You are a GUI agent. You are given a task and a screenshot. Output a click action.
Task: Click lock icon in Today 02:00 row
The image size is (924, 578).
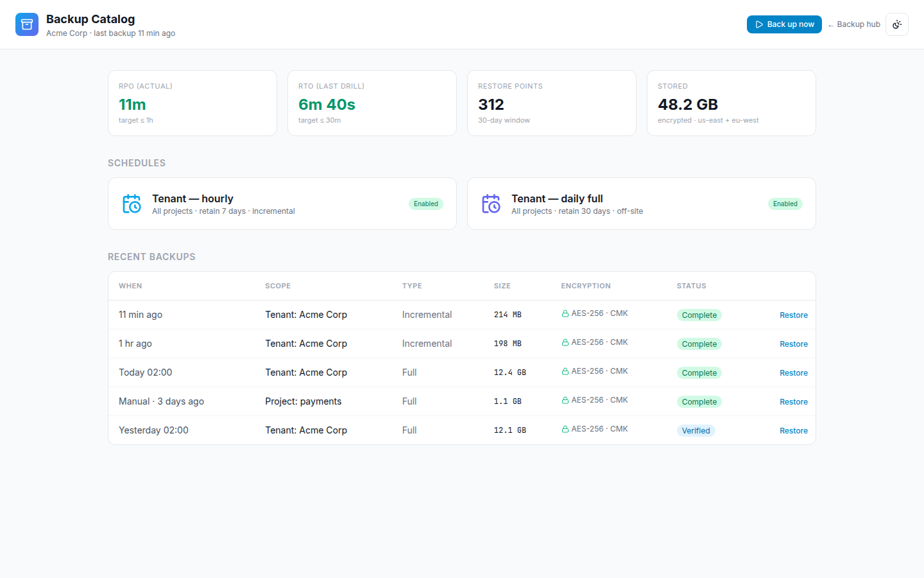click(565, 372)
